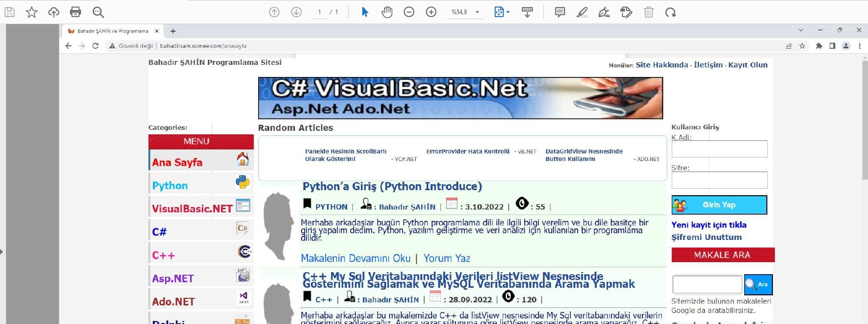The height and width of the screenshot is (324, 868).
Task: Expand the collapsed left side panel arrow
Action: 2,251
